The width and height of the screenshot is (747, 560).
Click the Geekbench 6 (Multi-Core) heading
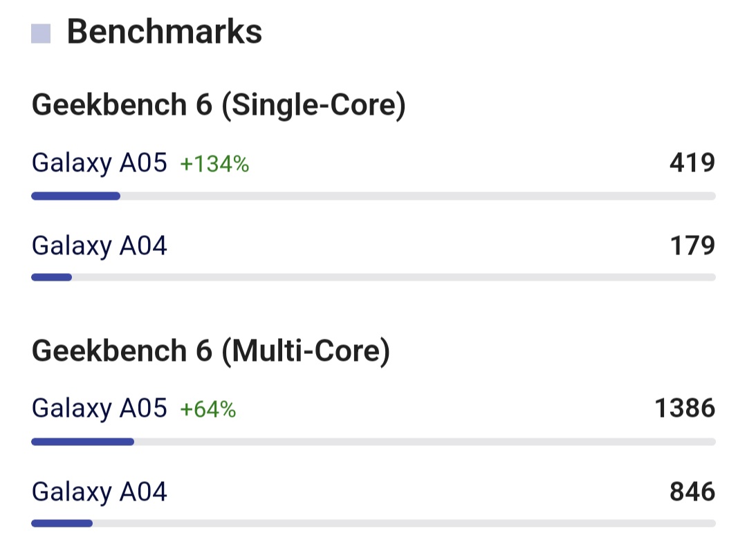tap(211, 351)
